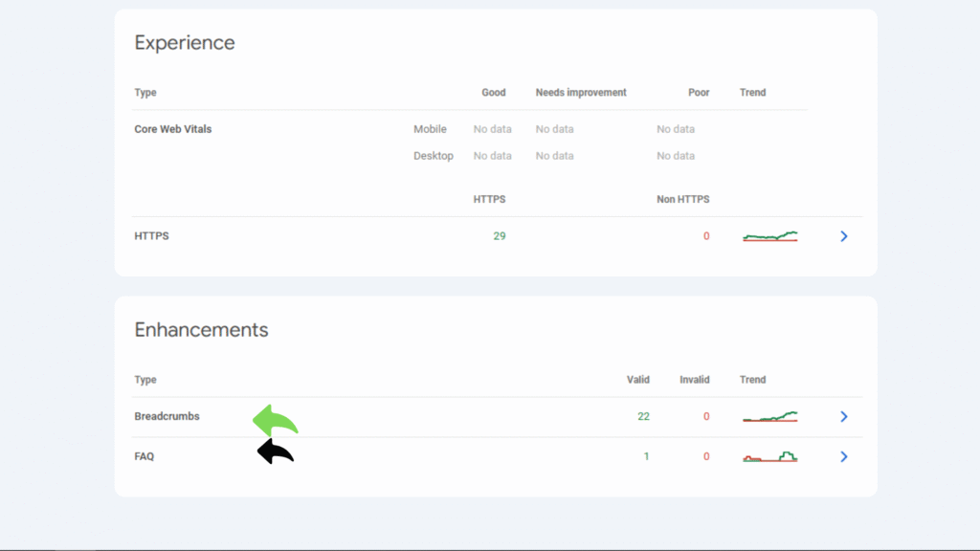Click the Non HTTPS count 0
Image resolution: width=980 pixels, height=551 pixels.
point(706,236)
